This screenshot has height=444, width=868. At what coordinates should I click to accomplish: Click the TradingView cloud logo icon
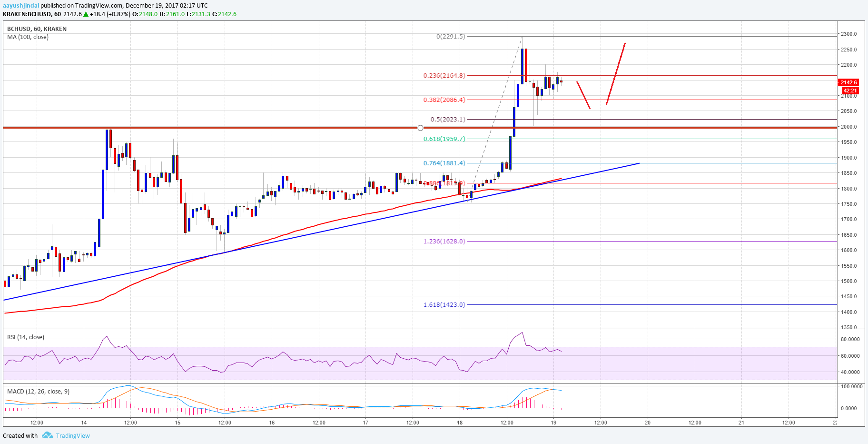[x=47, y=435]
